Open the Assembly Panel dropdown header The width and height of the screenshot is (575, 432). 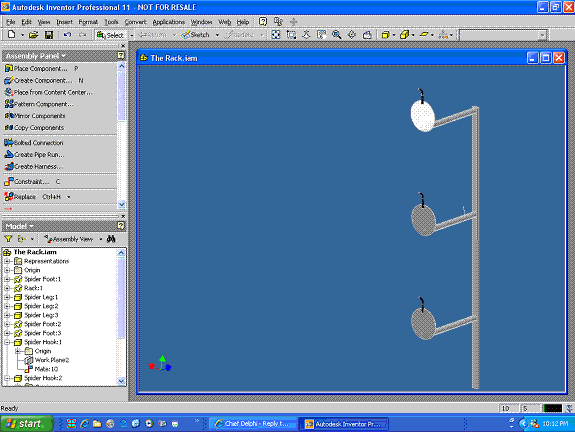(x=36, y=56)
